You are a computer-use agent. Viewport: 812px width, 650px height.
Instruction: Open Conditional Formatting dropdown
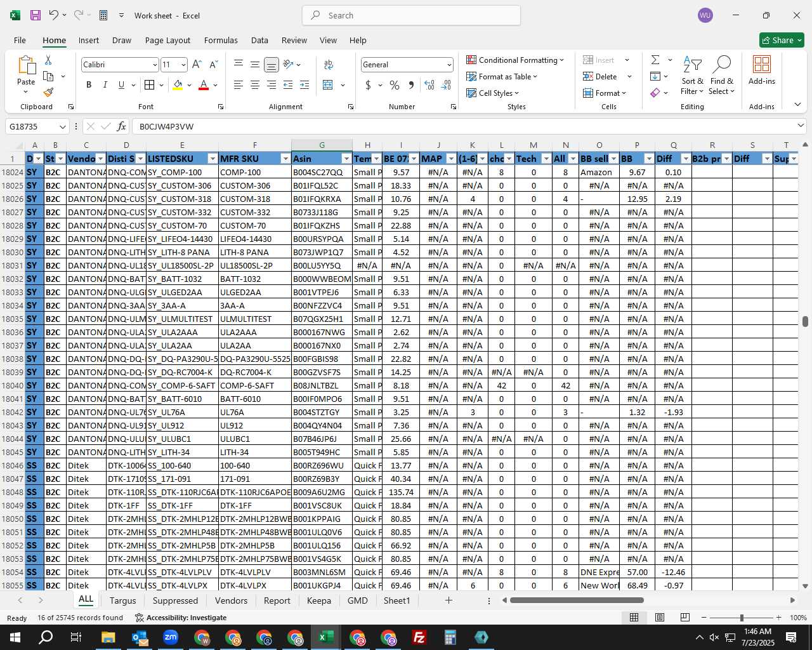point(515,60)
